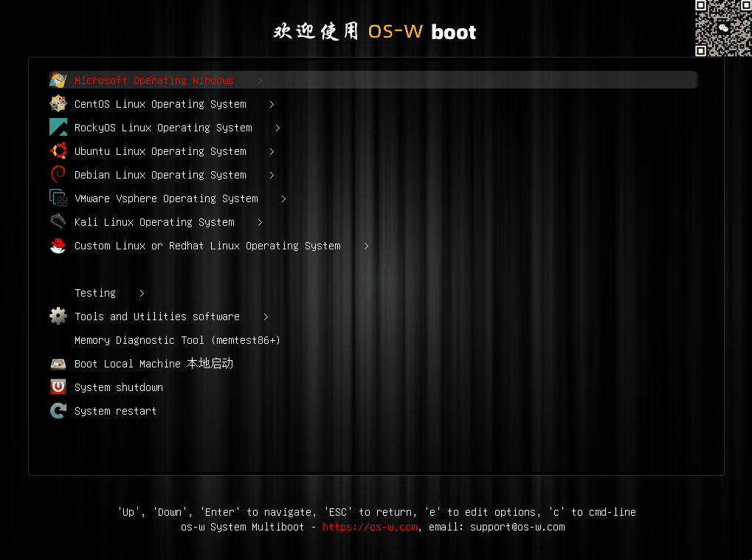752x560 pixels.
Task: Click the gear icon for Tools and Utilities
Action: click(x=58, y=316)
